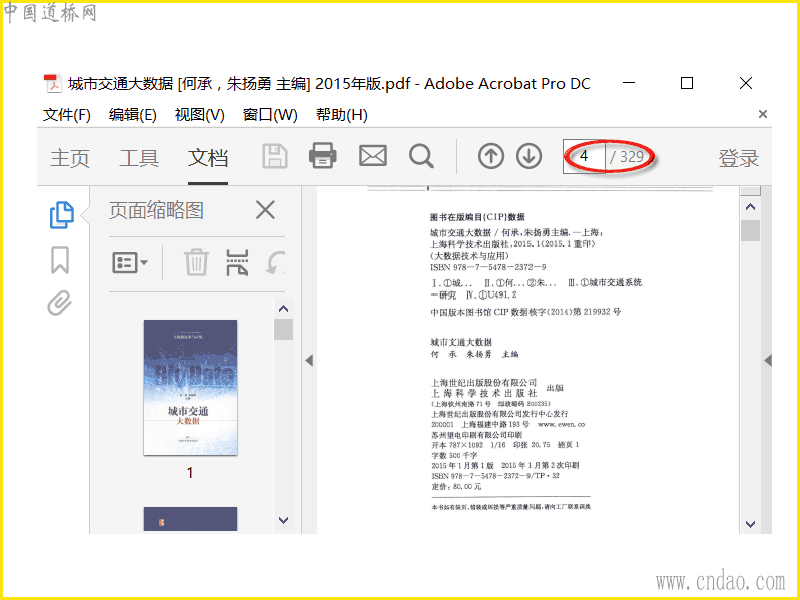The image size is (800, 600).
Task: Close the document with the small x
Action: point(763,114)
